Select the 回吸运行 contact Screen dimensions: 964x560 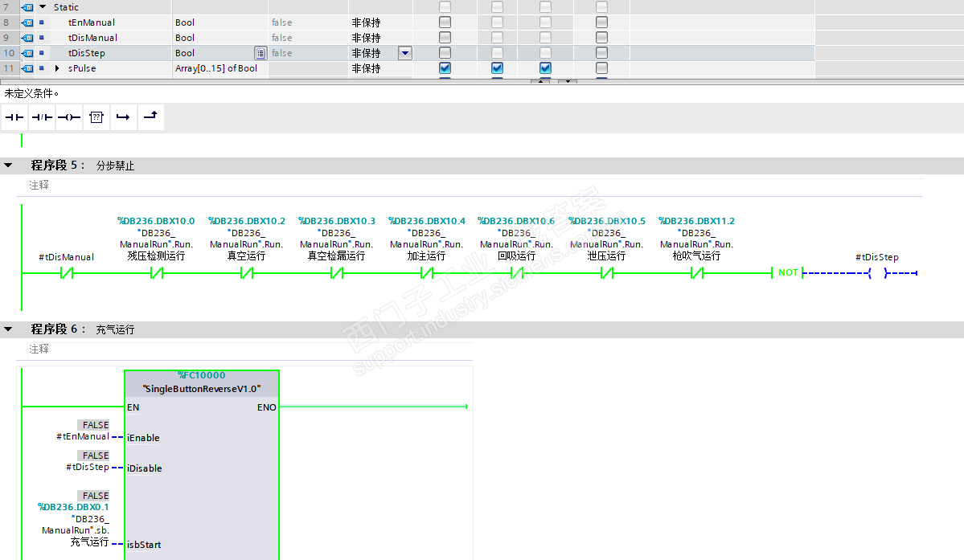point(516,273)
